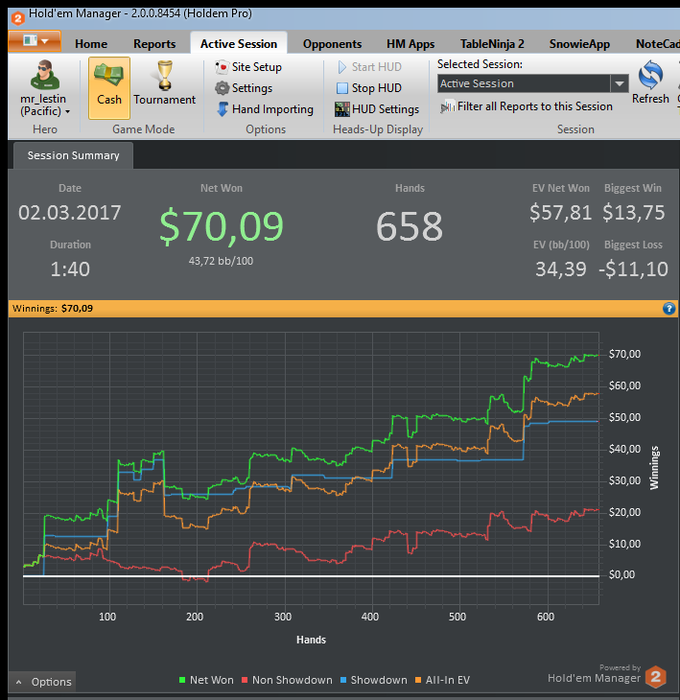This screenshot has width=680, height=700.
Task: Click the Hold'em Manager title bar icon
Action: coord(18,18)
